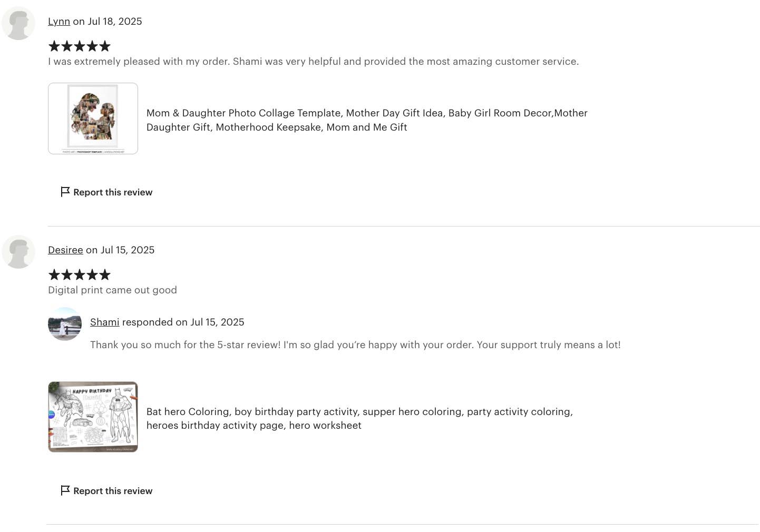The height and width of the screenshot is (532, 760).
Task: Open Lynn's reviewer profile link
Action: pos(59,22)
